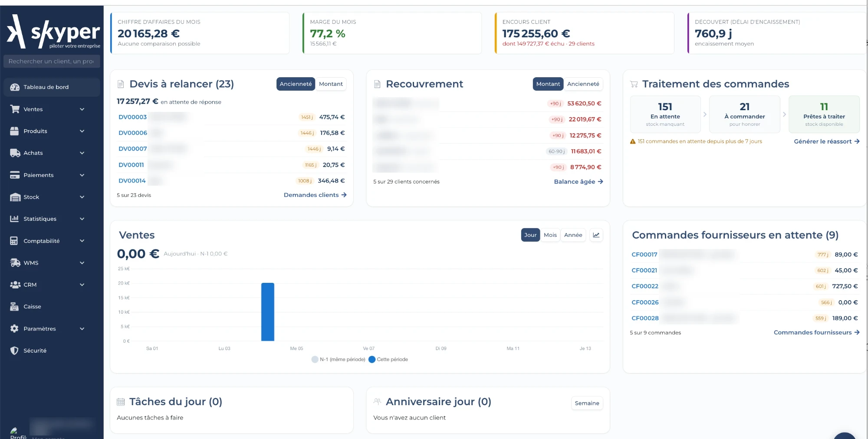Screen dimensions: 868x439
Task: Open the Comptabilité menu item
Action: point(52,241)
